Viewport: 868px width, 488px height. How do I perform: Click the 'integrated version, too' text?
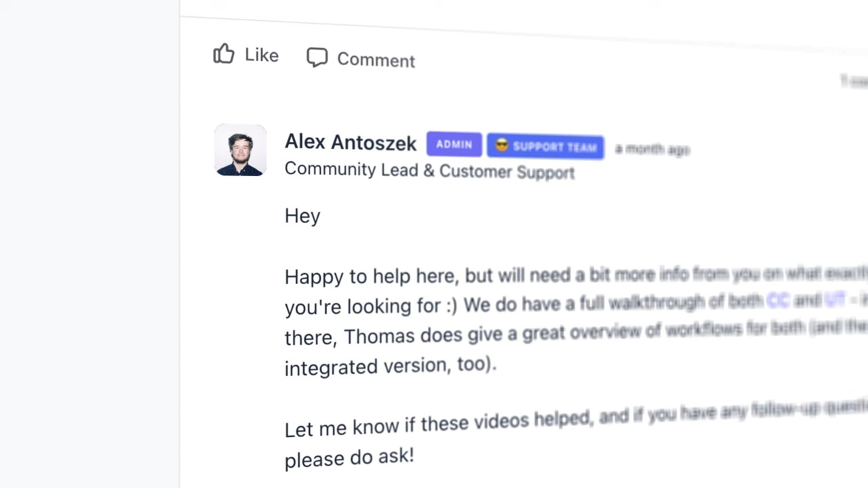pyautogui.click(x=390, y=365)
